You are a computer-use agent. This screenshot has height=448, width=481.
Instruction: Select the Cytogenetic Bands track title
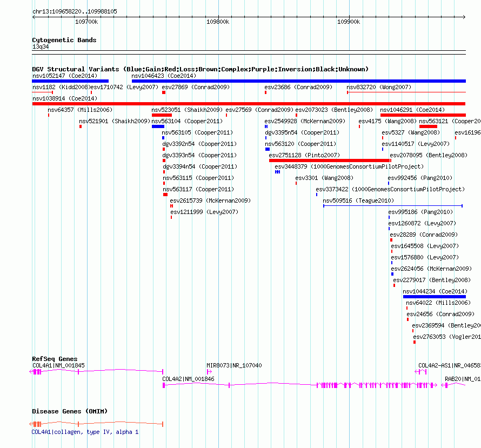click(64, 40)
